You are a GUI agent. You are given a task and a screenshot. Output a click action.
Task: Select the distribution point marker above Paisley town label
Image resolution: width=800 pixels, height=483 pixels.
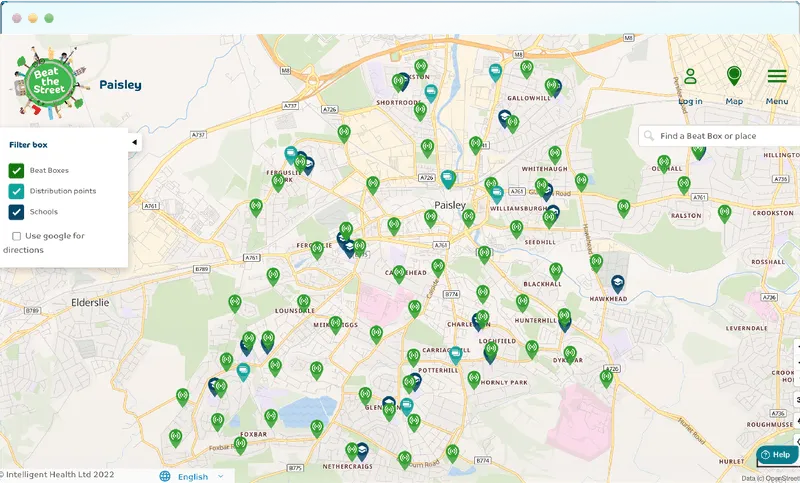point(448,178)
